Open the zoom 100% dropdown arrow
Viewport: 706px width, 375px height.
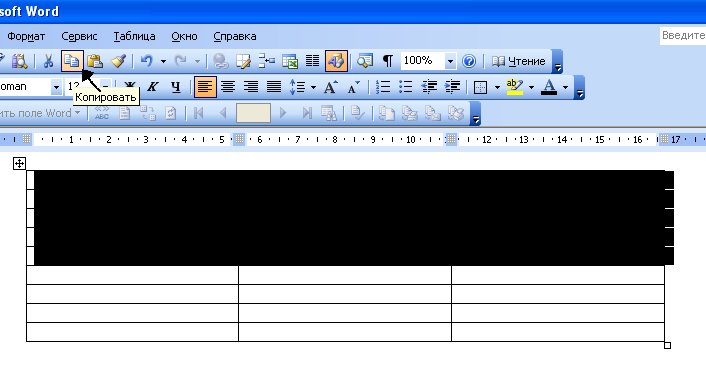[x=450, y=61]
